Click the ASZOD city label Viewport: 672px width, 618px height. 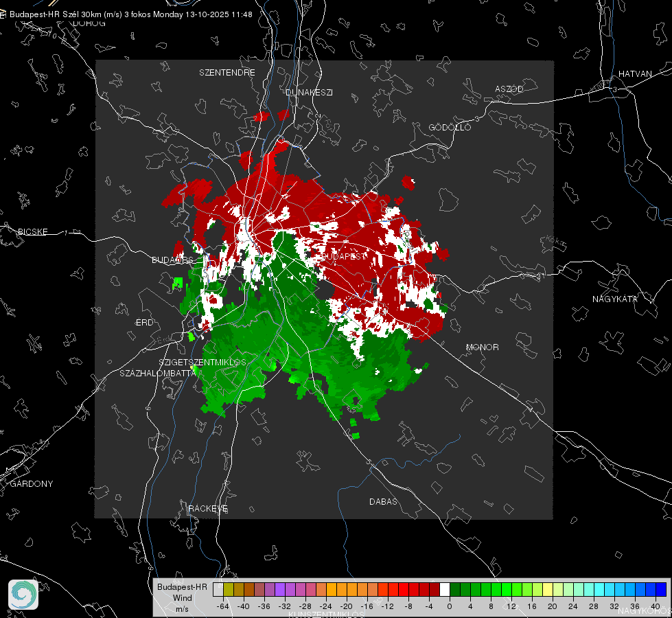[509, 89]
